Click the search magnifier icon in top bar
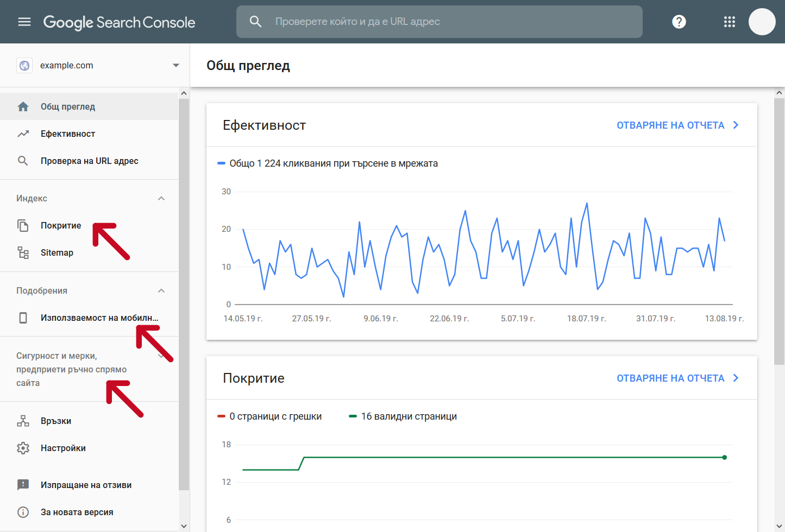785x532 pixels. point(255,22)
